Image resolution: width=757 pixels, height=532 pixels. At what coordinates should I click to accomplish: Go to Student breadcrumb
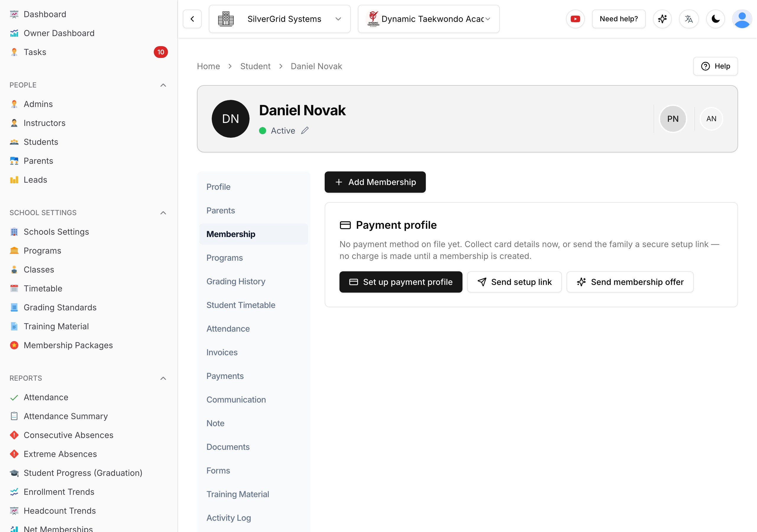pyautogui.click(x=255, y=66)
